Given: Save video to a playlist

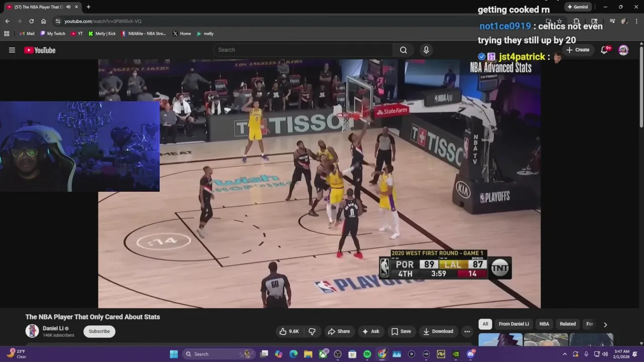Looking at the screenshot, I should [401, 331].
